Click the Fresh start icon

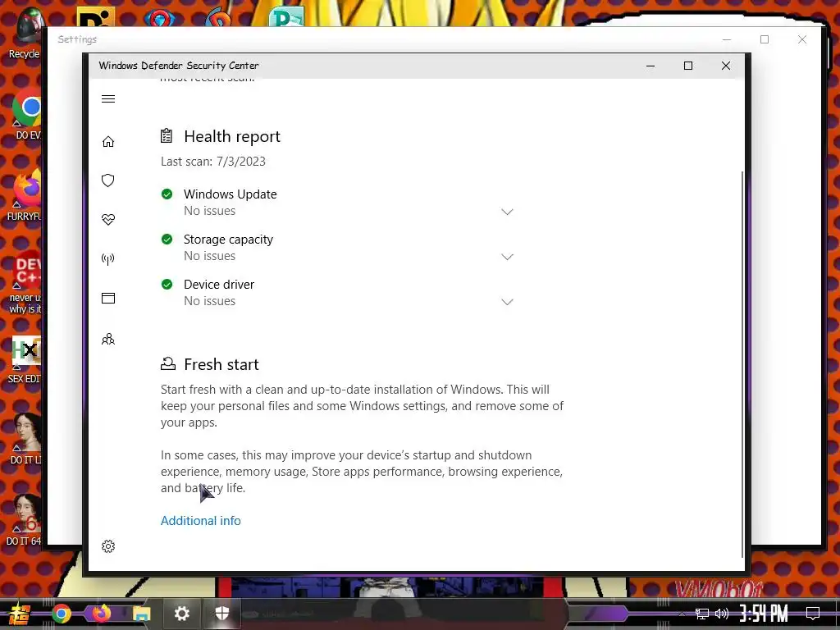pyautogui.click(x=168, y=363)
